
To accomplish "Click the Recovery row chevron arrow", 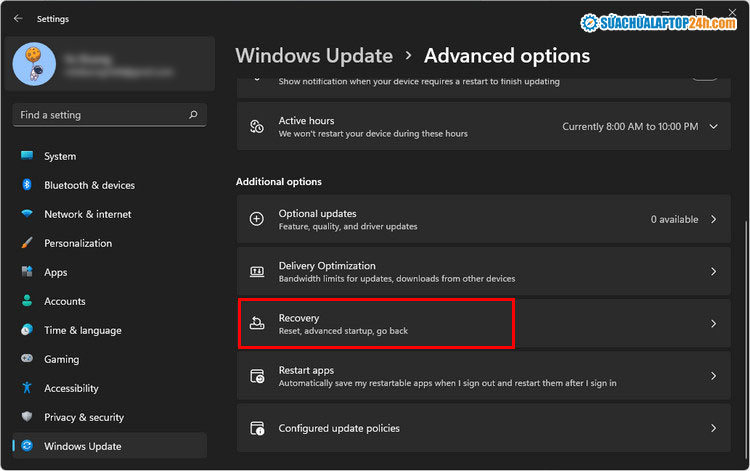I will click(714, 324).
